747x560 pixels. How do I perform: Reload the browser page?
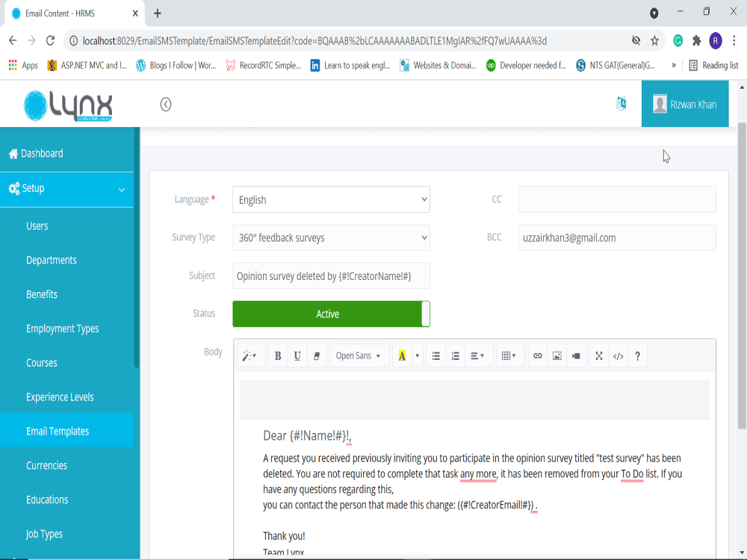point(50,40)
